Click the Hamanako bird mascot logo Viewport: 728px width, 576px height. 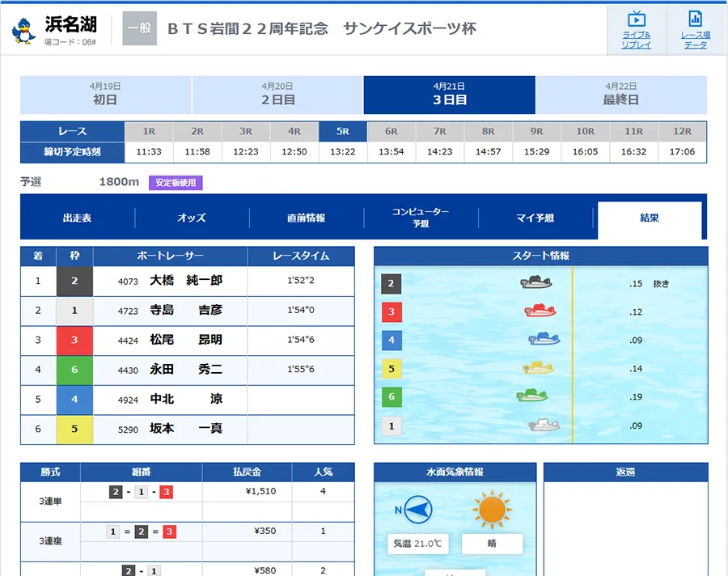(23, 30)
